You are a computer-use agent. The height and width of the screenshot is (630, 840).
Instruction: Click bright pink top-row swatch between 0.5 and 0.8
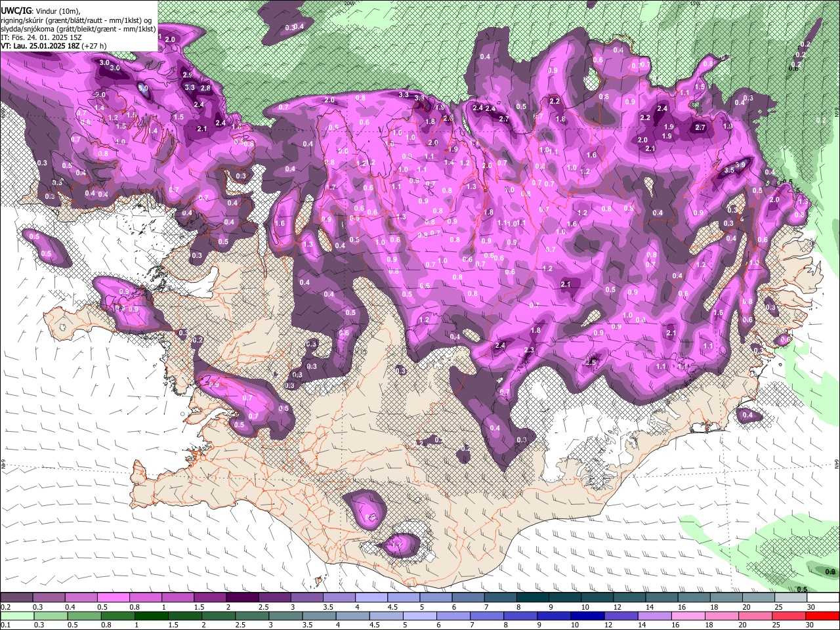(x=113, y=597)
